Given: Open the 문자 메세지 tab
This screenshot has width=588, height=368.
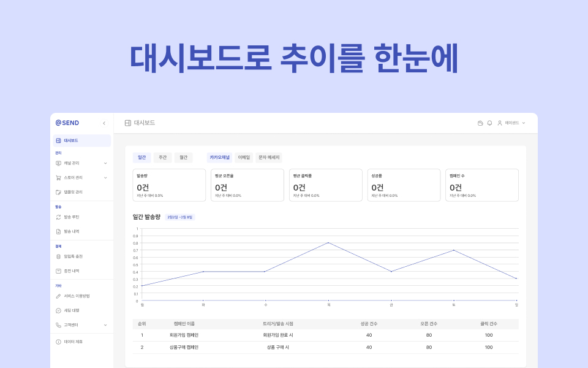Looking at the screenshot, I should click(x=269, y=157).
